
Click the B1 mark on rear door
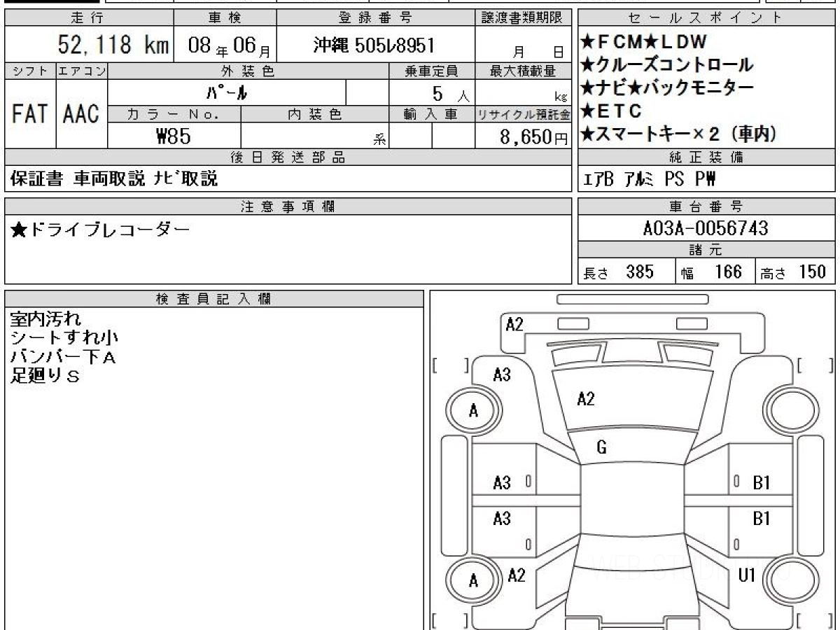click(x=762, y=519)
